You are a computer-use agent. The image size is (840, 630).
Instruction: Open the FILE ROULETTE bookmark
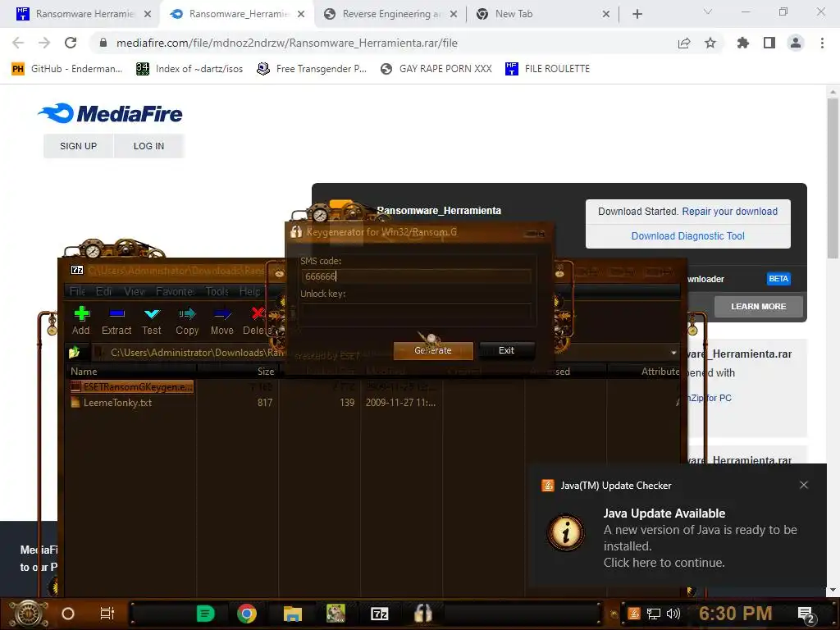[547, 69]
